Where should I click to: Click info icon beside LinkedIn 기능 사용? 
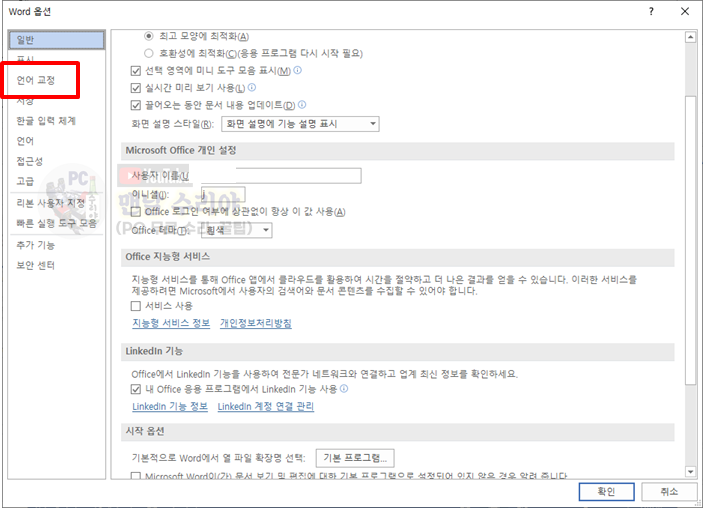344,389
